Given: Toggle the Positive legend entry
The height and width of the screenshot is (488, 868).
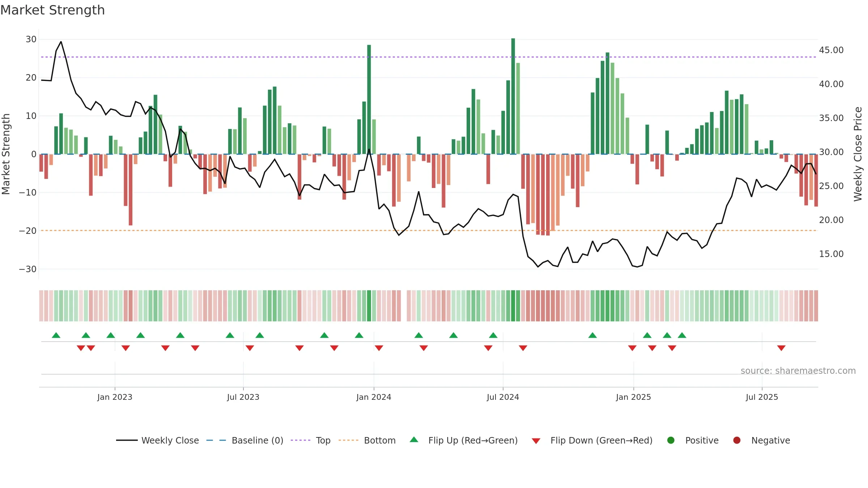Looking at the screenshot, I should pyautogui.click(x=693, y=440).
